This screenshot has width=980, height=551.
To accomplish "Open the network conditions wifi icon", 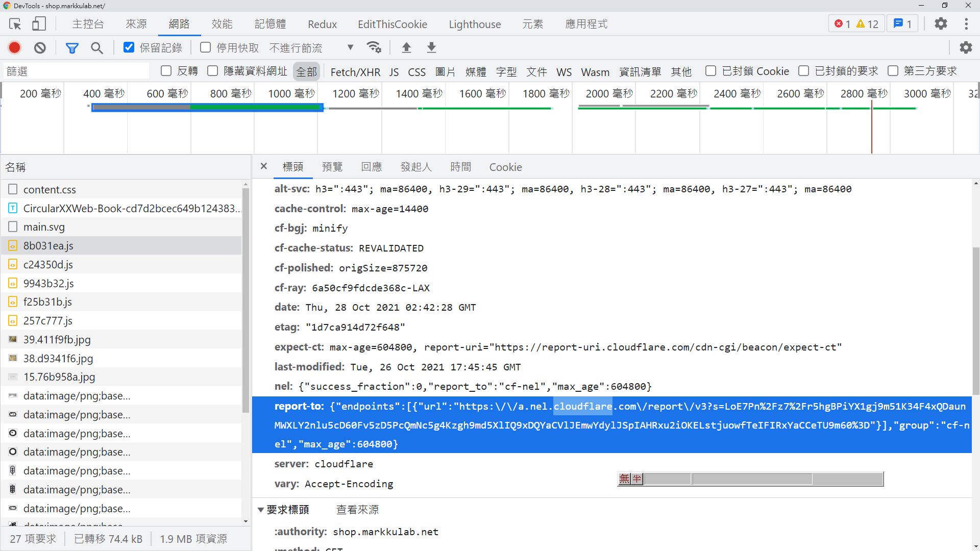I will (x=374, y=47).
